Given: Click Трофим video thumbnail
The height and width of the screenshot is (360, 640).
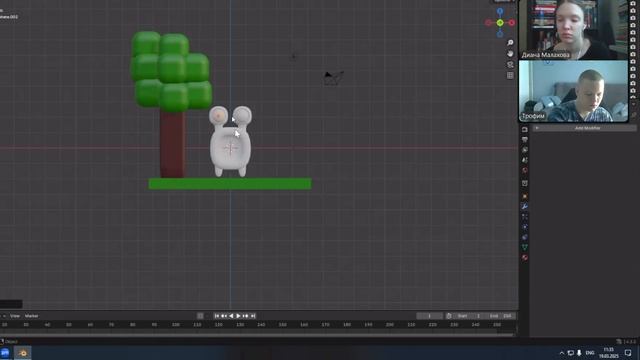Looking at the screenshot, I should 573,91.
